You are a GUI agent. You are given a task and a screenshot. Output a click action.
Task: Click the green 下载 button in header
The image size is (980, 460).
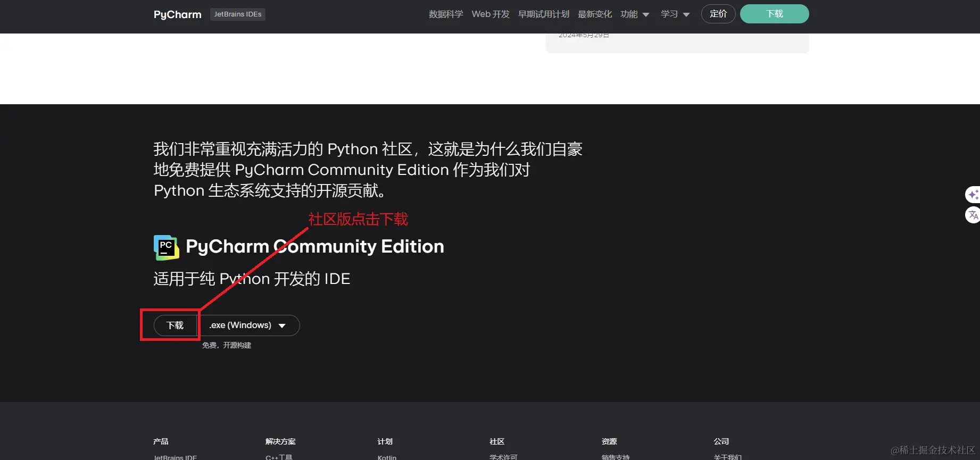click(x=775, y=14)
